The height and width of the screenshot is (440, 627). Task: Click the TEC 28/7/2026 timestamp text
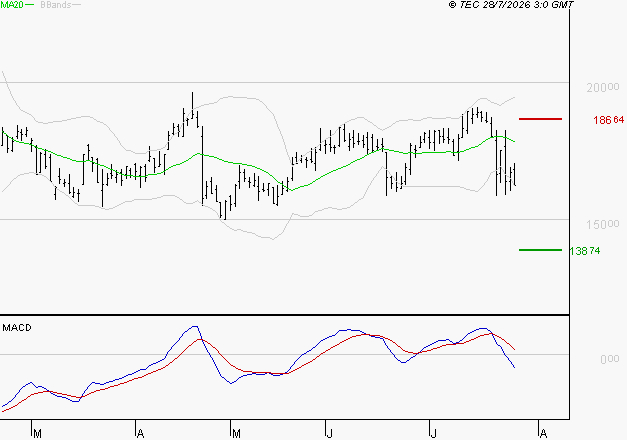[511, 4]
